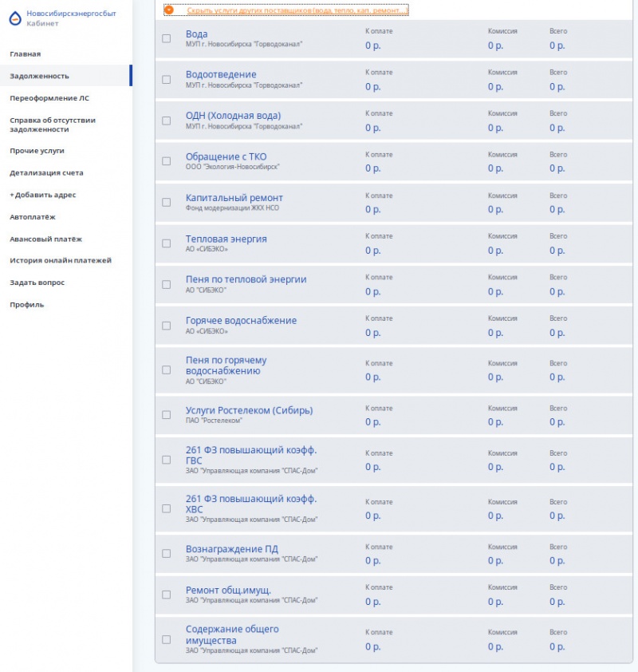Click the Ремонт общ.имущ. service name

(228, 590)
